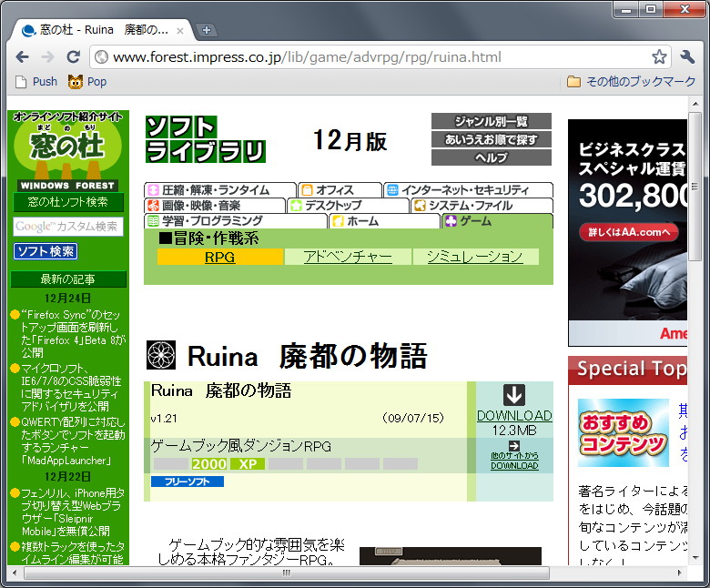Select the システム・ファイル tab
Image resolution: width=710 pixels, height=588 pixels.
pyautogui.click(x=482, y=205)
